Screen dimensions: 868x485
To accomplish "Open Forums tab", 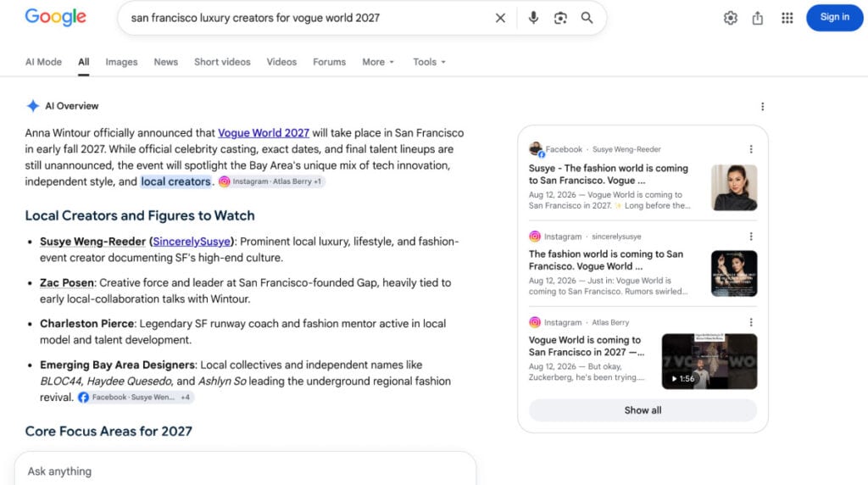I will point(329,62).
